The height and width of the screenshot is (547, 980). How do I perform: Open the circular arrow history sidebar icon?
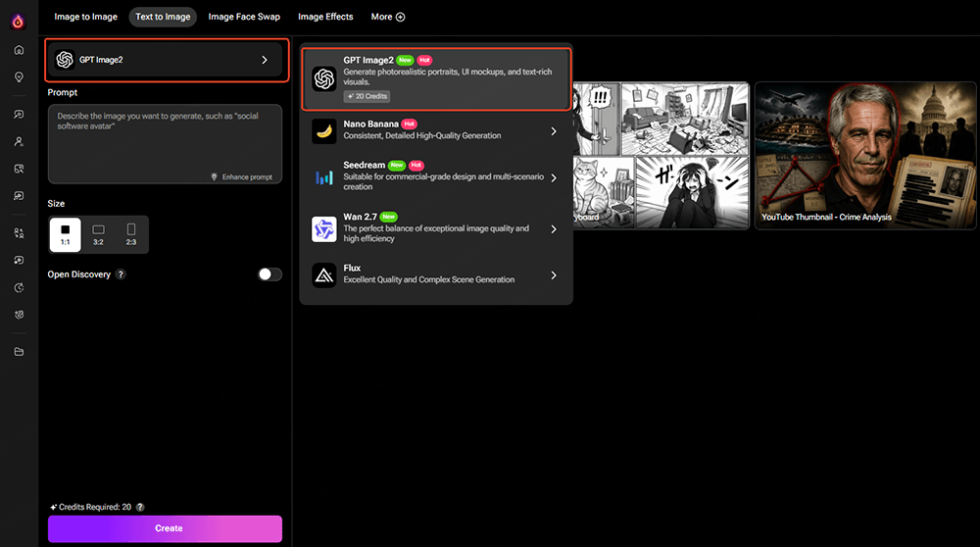pyautogui.click(x=19, y=287)
